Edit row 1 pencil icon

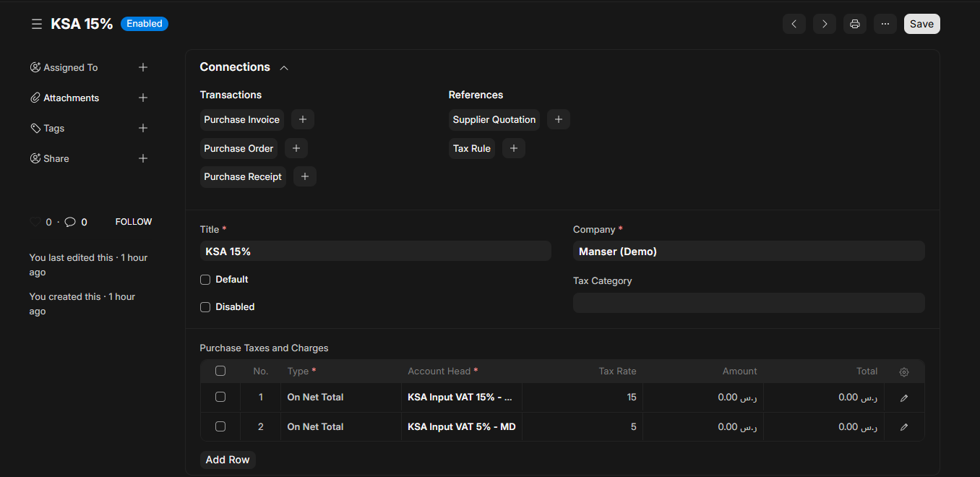point(903,397)
